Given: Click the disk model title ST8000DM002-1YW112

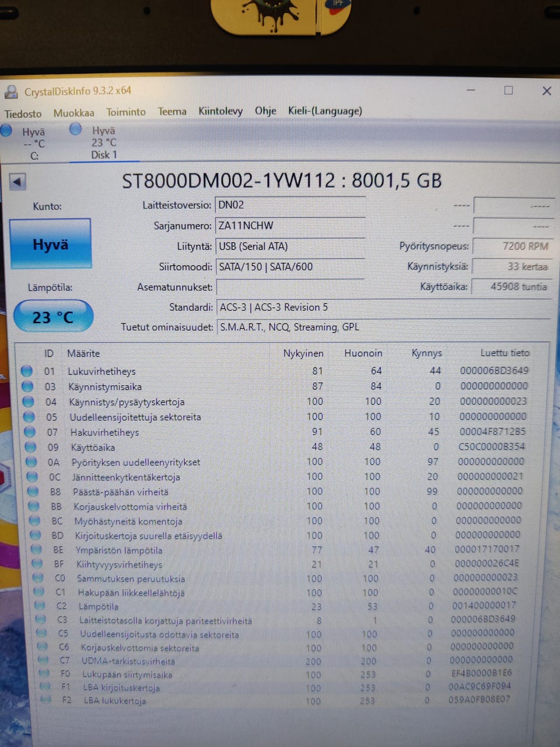Looking at the screenshot, I should (x=228, y=181).
